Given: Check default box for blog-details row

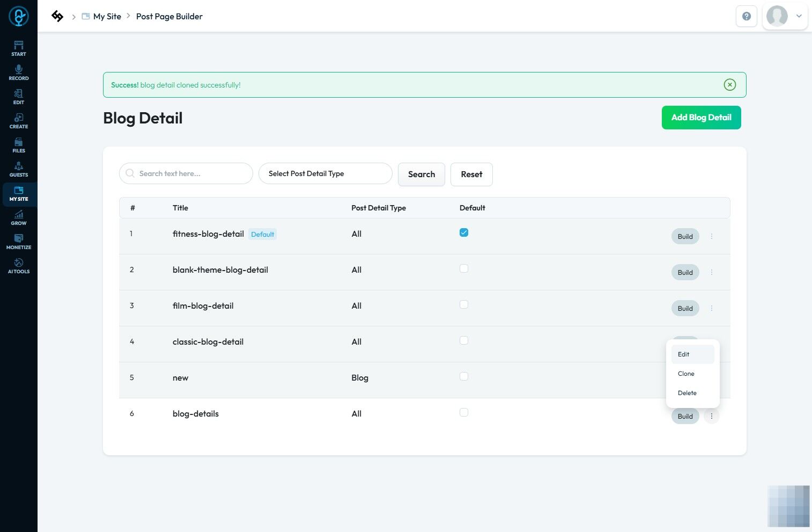Looking at the screenshot, I should pos(464,412).
